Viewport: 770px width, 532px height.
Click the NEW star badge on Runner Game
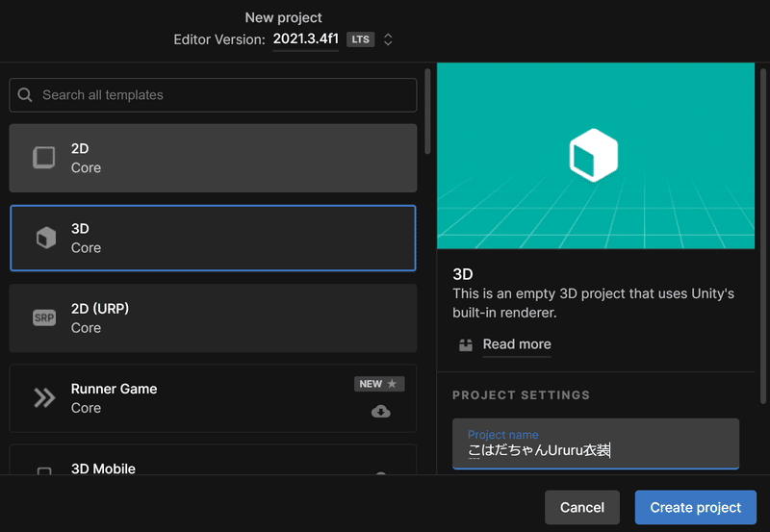(x=379, y=384)
